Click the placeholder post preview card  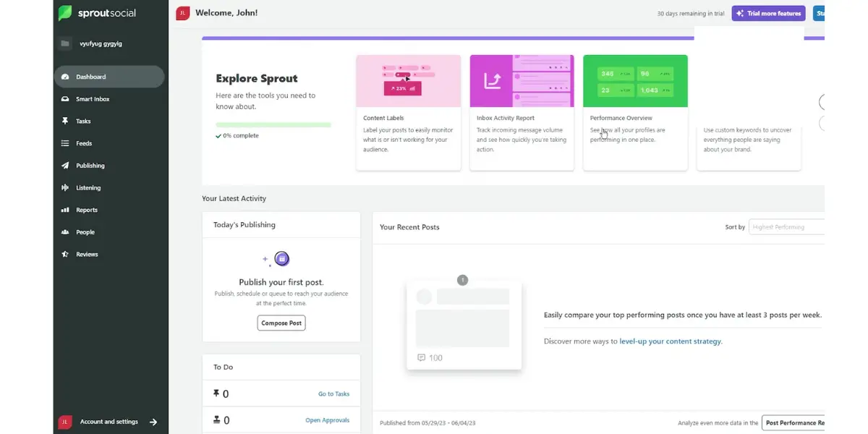pos(464,325)
